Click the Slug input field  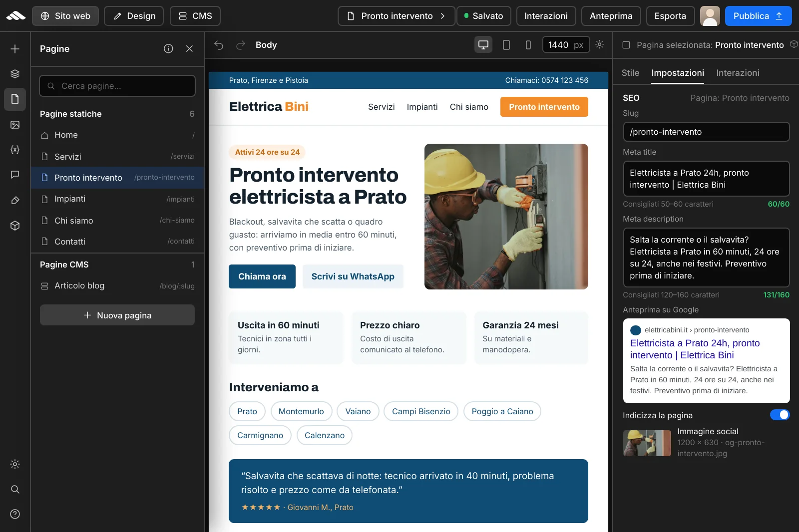coord(706,132)
